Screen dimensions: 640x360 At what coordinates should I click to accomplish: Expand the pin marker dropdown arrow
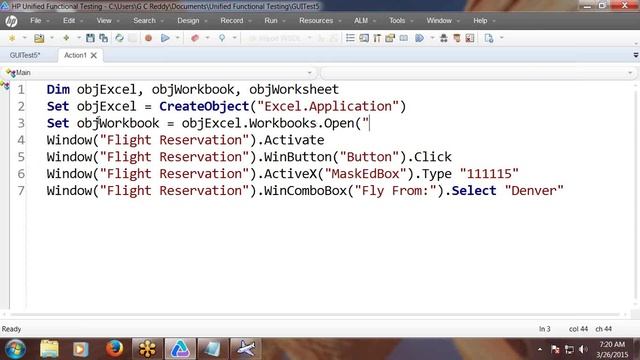pyautogui.click(x=234, y=38)
